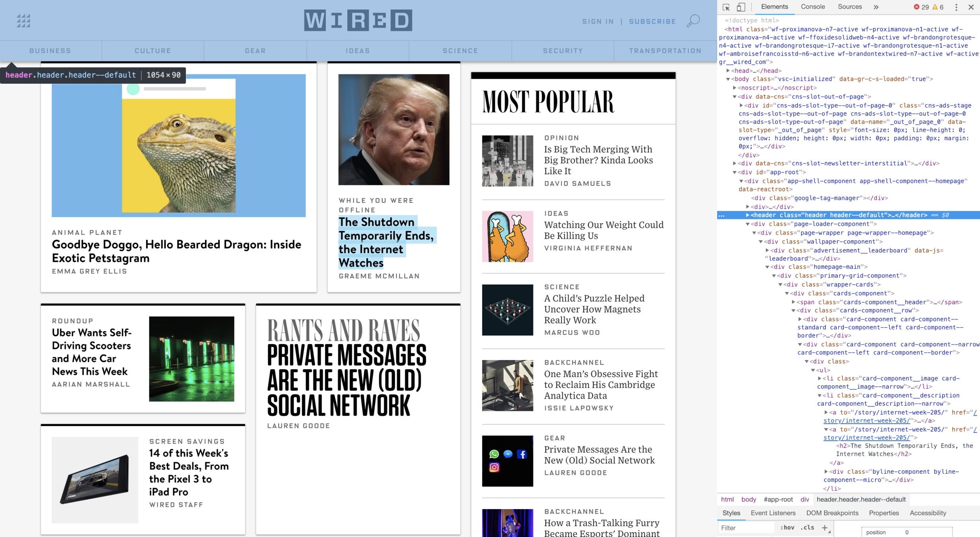This screenshot has width=980, height=537.
Task: Click the LAUREN GOODE byline under Rants and Raves
Action: click(299, 426)
